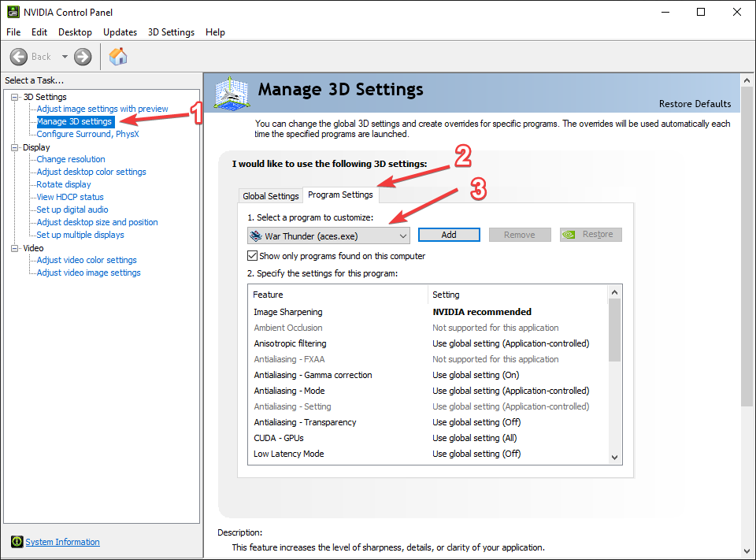
Task: Go to the Home icon in toolbar
Action: tap(118, 57)
